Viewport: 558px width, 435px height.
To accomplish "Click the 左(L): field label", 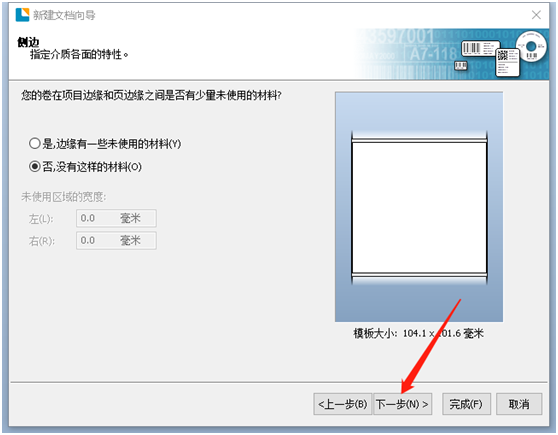I will pos(41,219).
